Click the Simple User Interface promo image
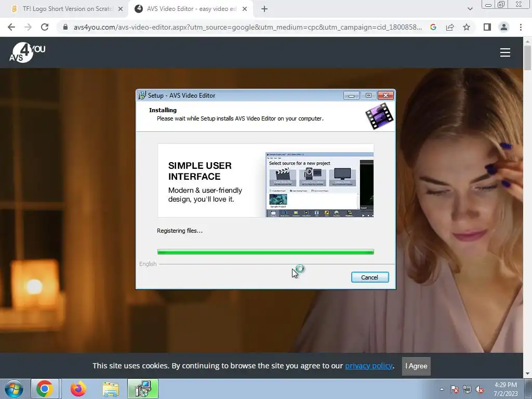 265,180
